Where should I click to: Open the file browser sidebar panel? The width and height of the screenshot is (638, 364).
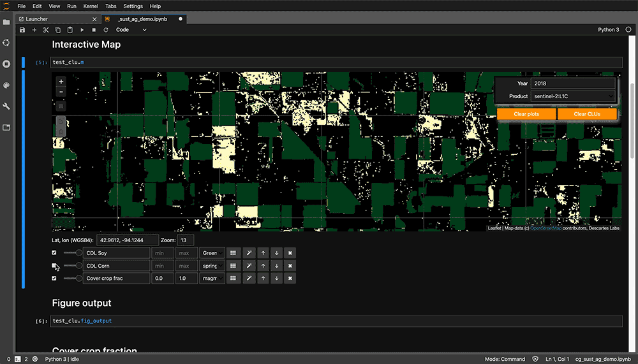coord(6,22)
